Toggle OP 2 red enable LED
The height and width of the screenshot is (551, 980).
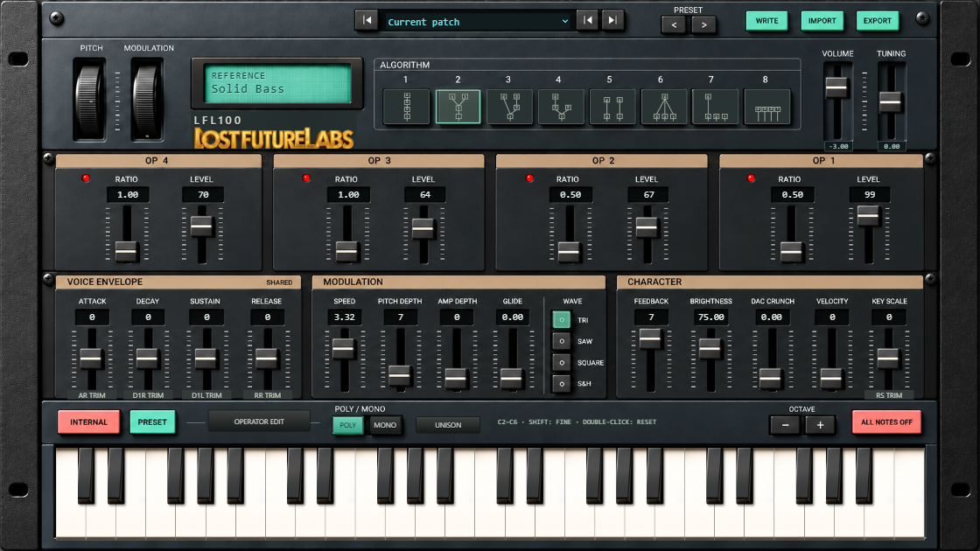point(529,178)
